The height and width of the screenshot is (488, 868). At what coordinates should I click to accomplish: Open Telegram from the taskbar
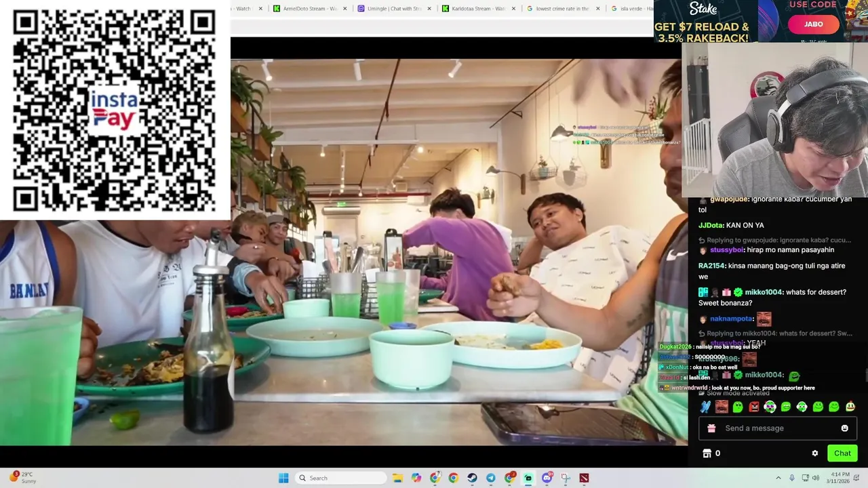(x=491, y=478)
